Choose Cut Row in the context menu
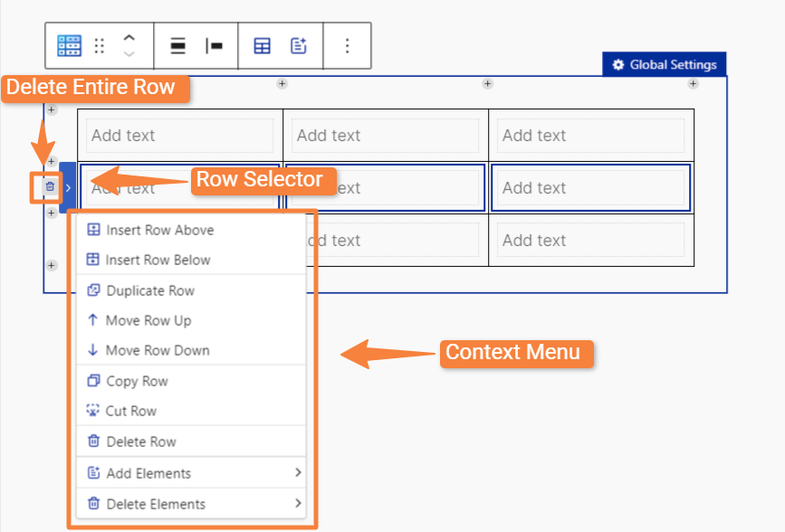 (x=191, y=411)
